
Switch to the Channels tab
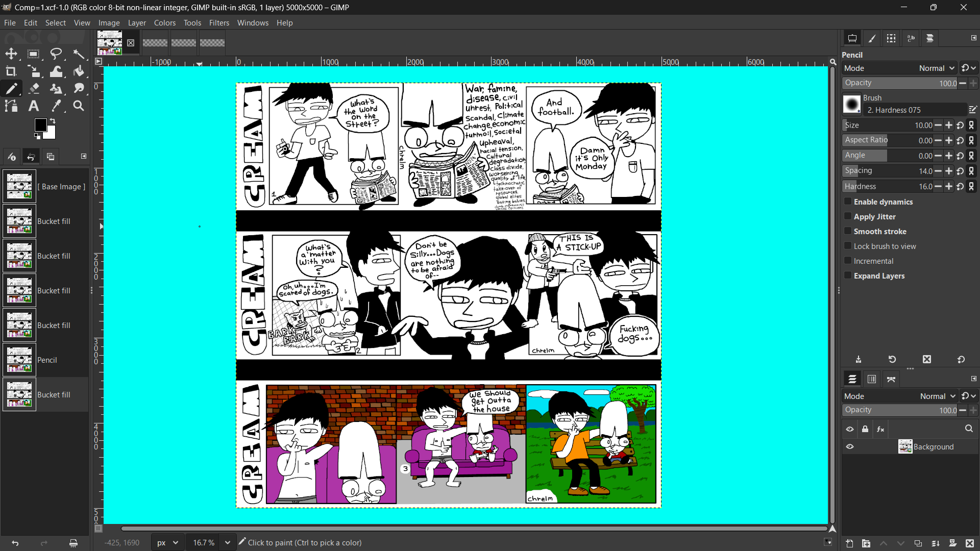[x=872, y=379]
